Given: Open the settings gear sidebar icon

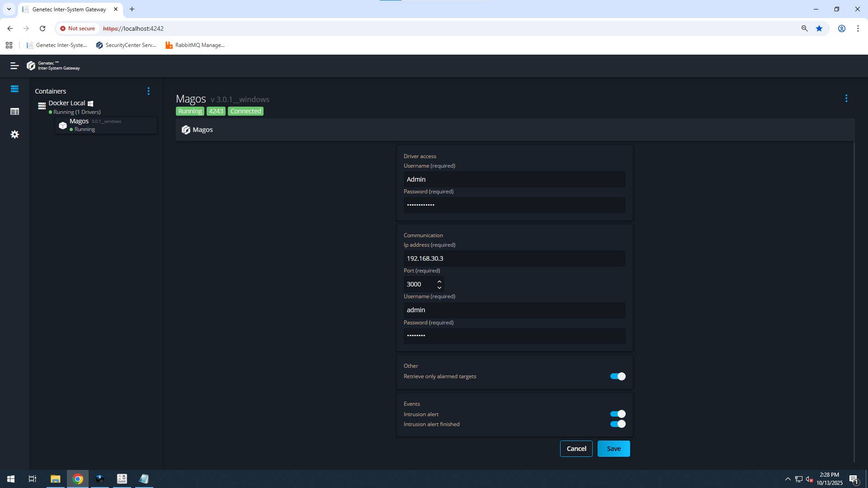Looking at the screenshot, I should (x=14, y=135).
